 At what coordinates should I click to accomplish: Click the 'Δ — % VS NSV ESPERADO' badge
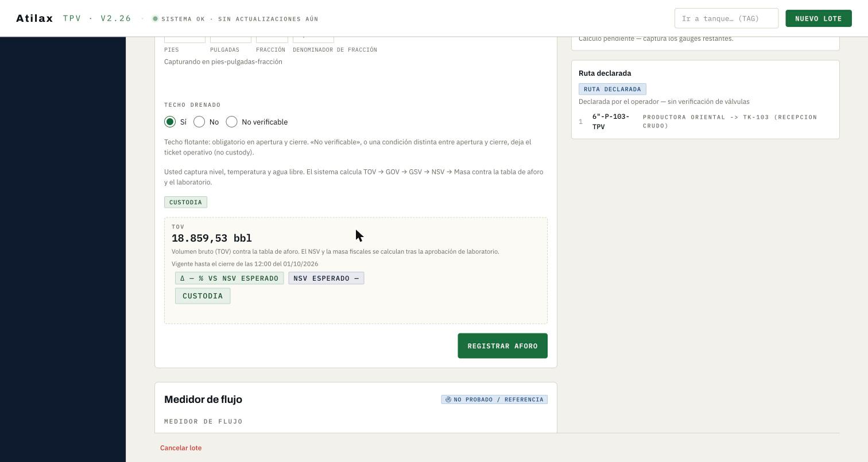pyautogui.click(x=230, y=278)
